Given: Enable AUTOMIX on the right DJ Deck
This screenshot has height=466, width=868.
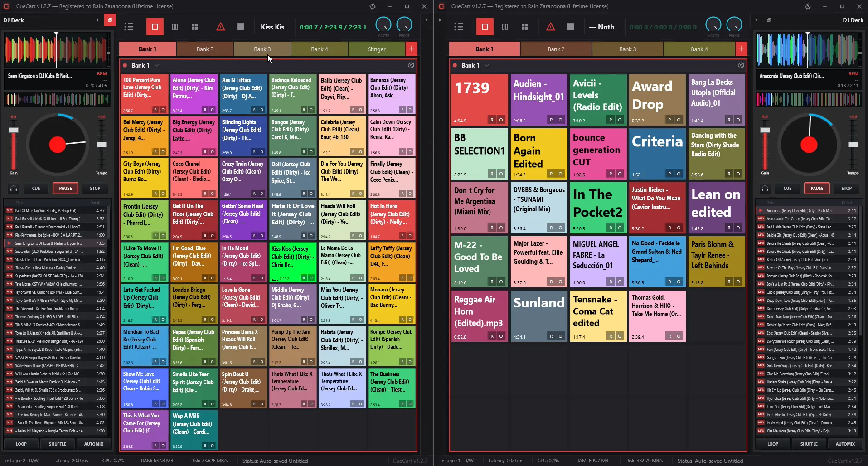Looking at the screenshot, I should pos(845,444).
